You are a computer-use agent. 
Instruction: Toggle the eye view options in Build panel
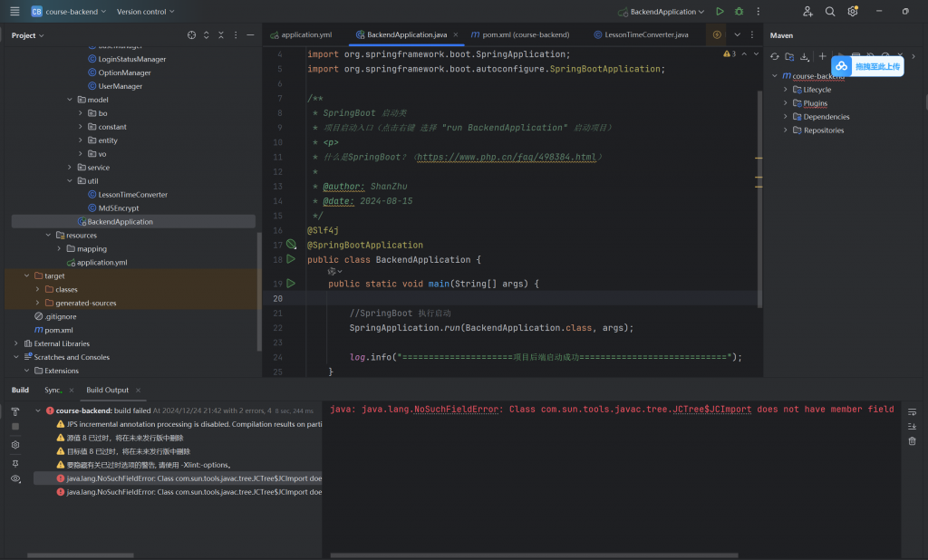(15, 478)
